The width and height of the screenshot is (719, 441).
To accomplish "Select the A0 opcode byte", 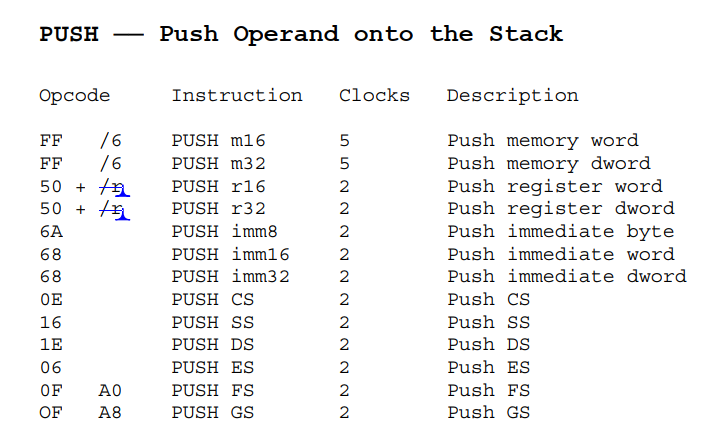I will [x=110, y=391].
